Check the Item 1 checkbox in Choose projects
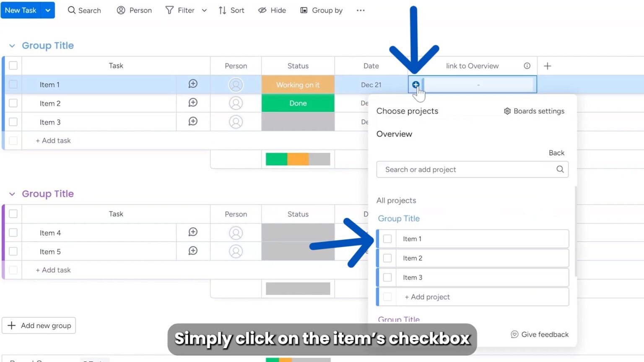 click(x=387, y=239)
